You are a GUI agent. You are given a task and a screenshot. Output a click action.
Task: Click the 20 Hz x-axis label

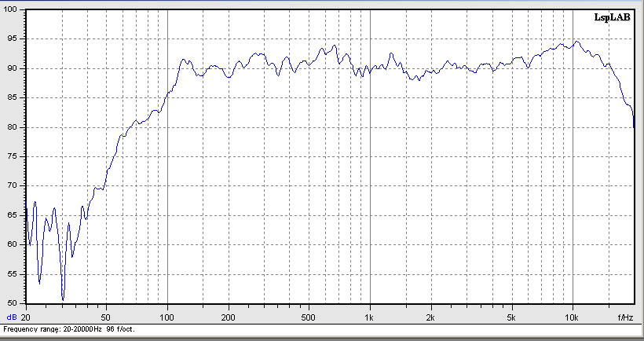tap(25, 317)
